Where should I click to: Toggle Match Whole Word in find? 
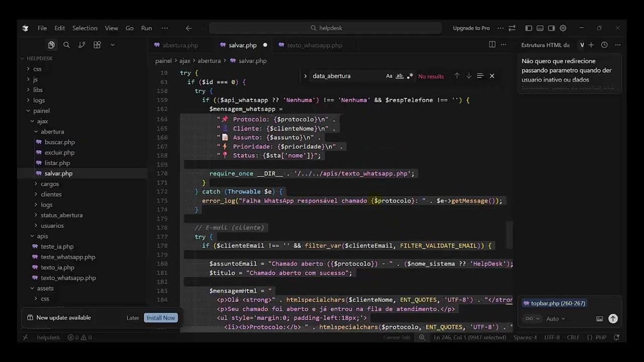click(x=399, y=76)
